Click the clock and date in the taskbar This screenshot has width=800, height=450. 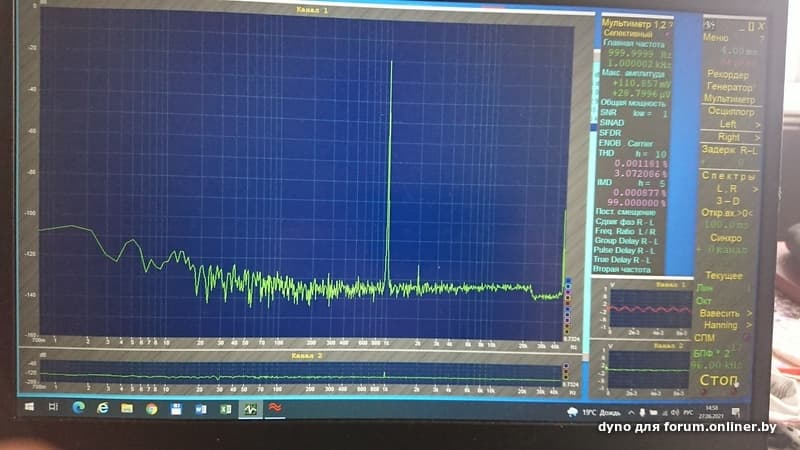pos(711,412)
